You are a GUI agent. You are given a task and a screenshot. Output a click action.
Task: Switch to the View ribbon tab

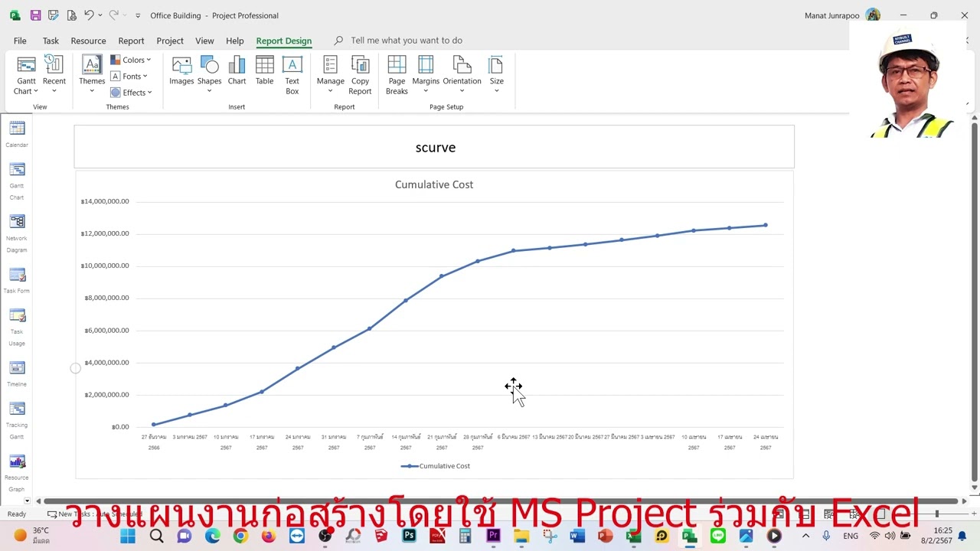pos(204,41)
